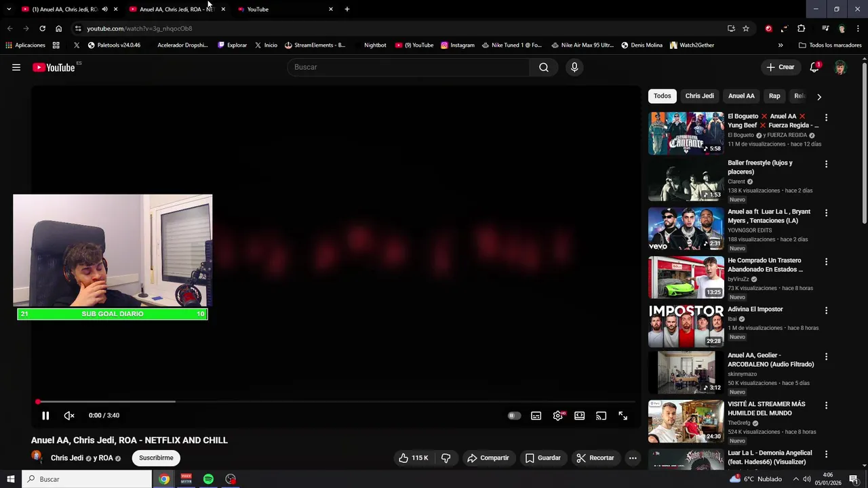Click the search magnifier button

544,67
